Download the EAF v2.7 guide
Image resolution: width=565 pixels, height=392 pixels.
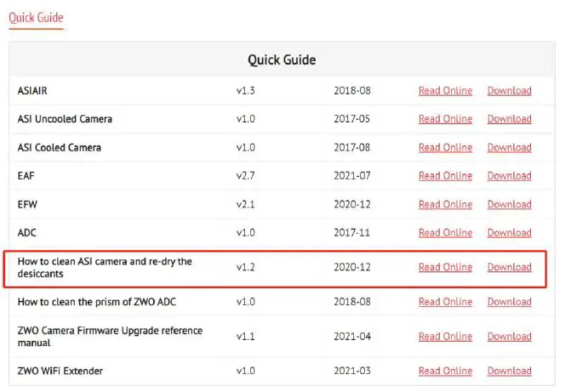point(509,176)
